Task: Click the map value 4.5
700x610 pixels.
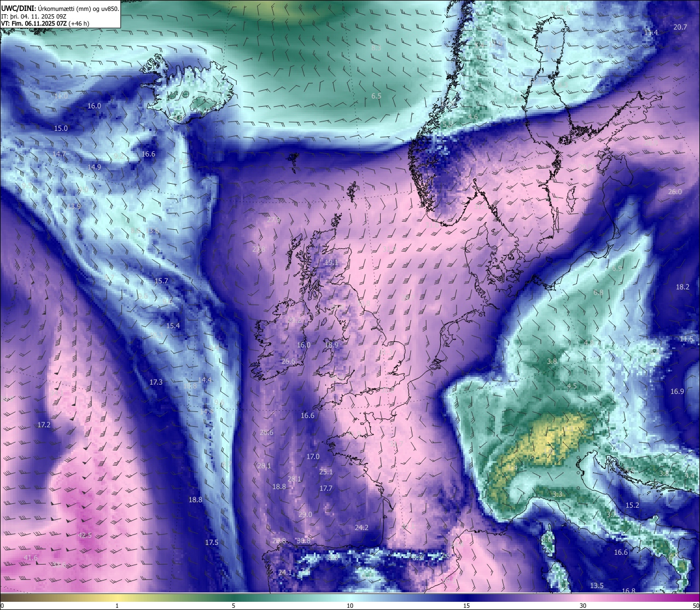Action: tap(572, 386)
